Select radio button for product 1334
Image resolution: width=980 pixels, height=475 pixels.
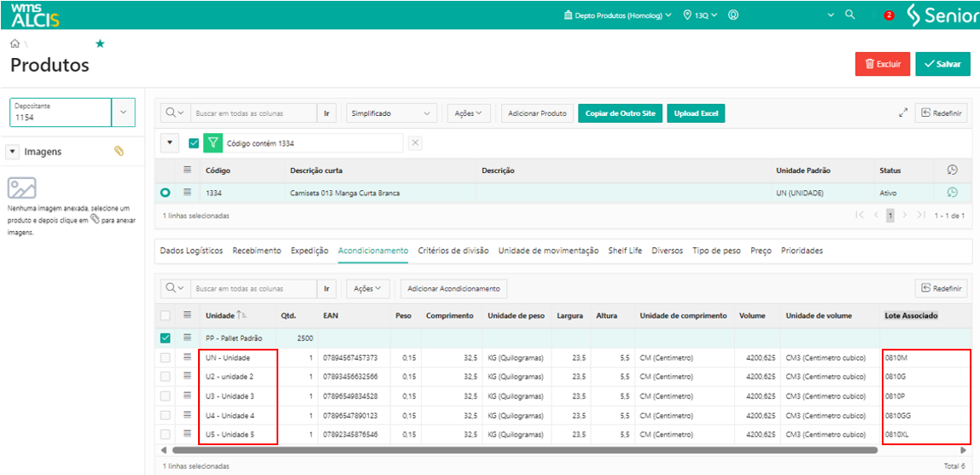point(166,193)
